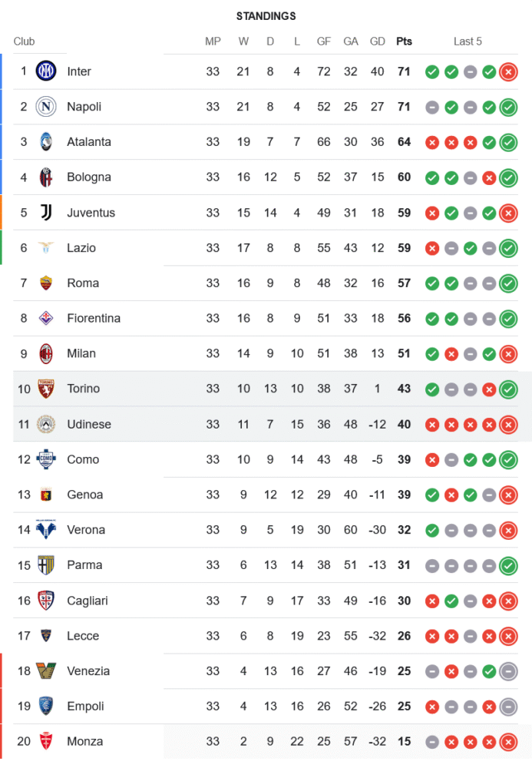Click the GD column header
This screenshot has height=768, width=532.
pyautogui.click(x=377, y=41)
